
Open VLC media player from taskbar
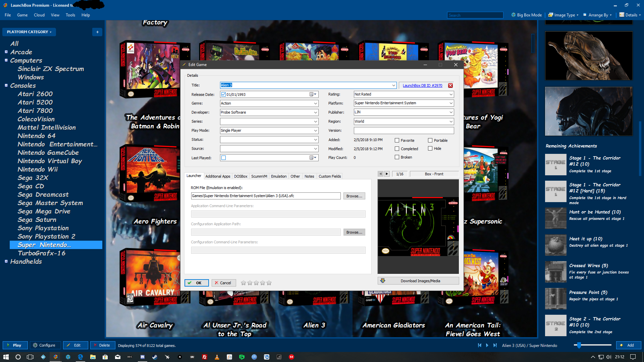[x=217, y=357]
